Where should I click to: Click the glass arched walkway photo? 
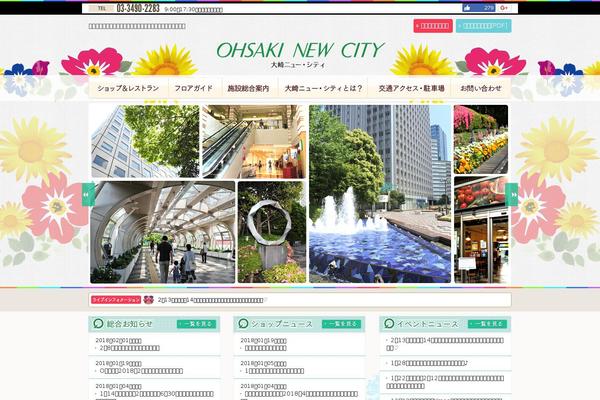[163, 232]
